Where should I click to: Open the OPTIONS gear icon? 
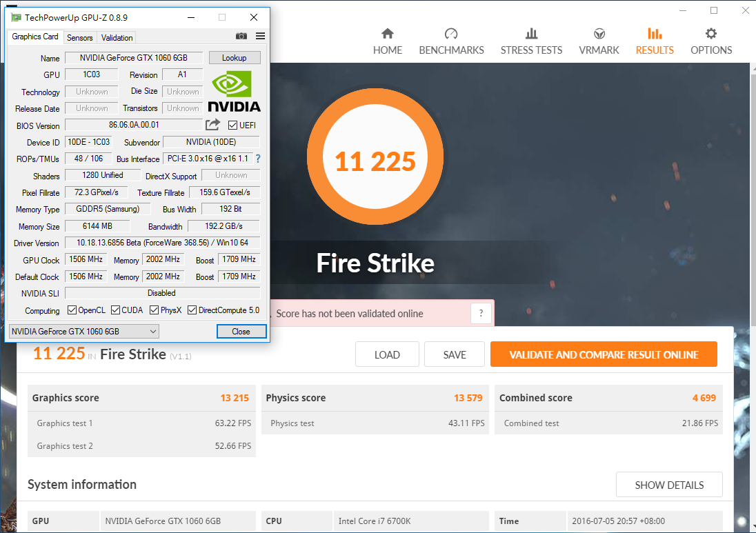pos(711,39)
